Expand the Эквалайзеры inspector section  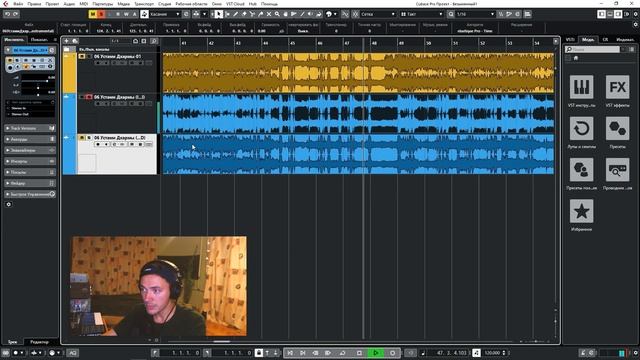click(x=30, y=150)
